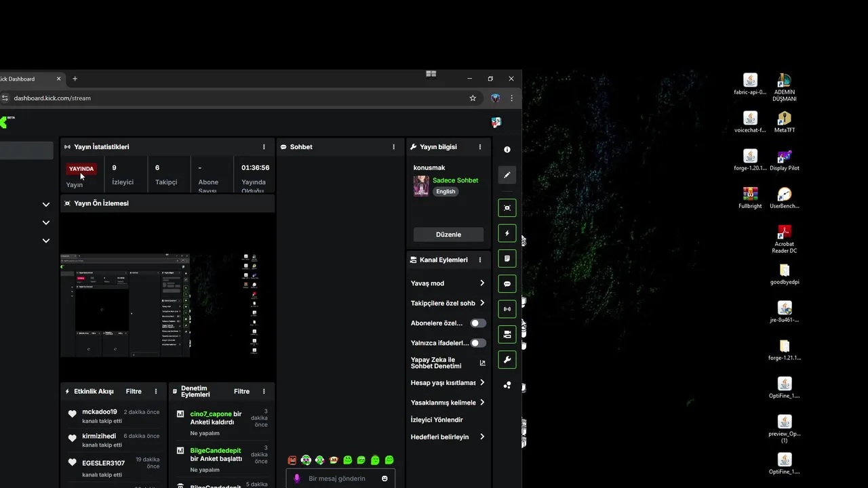Viewport: 868px width, 488px height.
Task: Toggle the moderation actions note icon in the right toolbar
Action: click(507, 258)
